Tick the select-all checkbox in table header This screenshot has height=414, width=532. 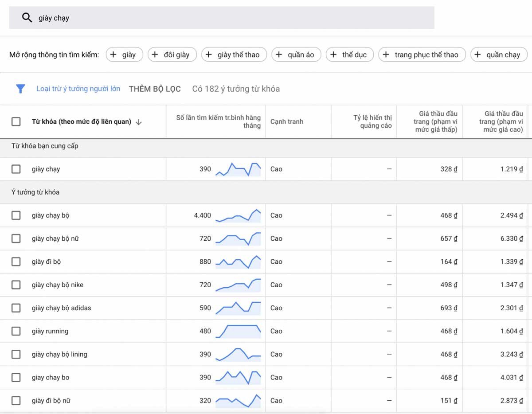[x=16, y=121]
